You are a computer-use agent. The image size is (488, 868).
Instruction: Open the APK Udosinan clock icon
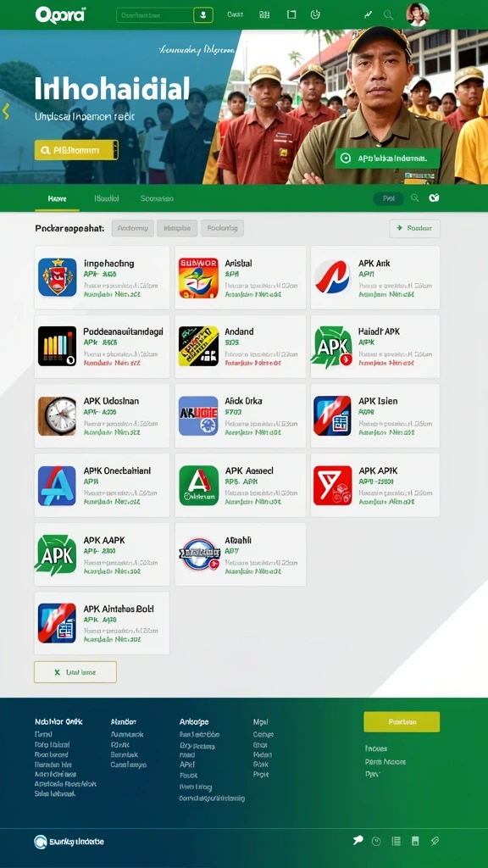tap(58, 415)
